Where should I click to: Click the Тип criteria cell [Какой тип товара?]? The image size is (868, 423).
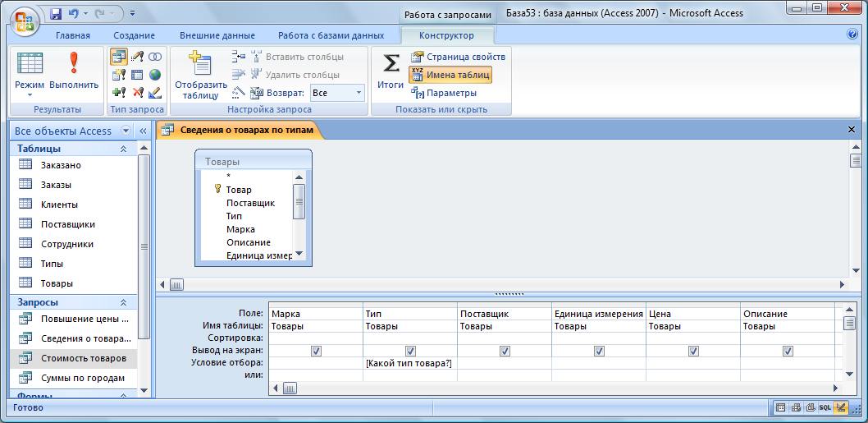pos(410,363)
